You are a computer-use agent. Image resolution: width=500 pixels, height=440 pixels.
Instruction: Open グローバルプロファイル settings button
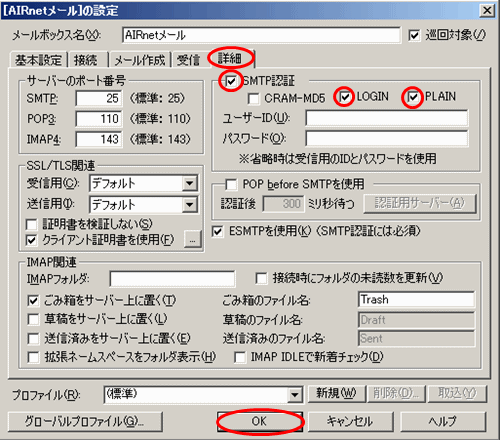click(x=85, y=421)
